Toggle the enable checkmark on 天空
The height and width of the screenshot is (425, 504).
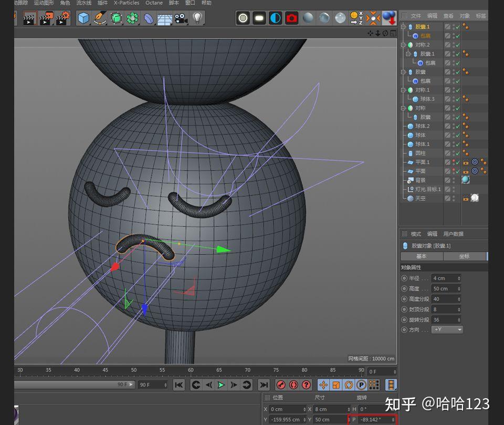458,199
